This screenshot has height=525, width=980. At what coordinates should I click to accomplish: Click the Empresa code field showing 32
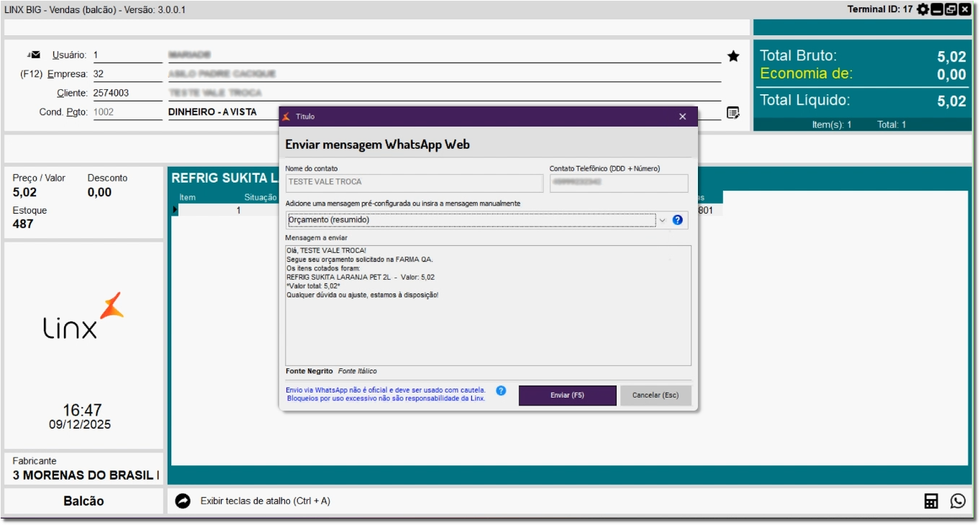(128, 74)
